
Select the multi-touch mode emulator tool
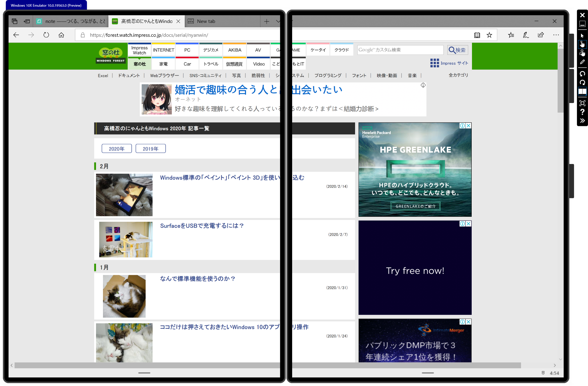coord(582,53)
